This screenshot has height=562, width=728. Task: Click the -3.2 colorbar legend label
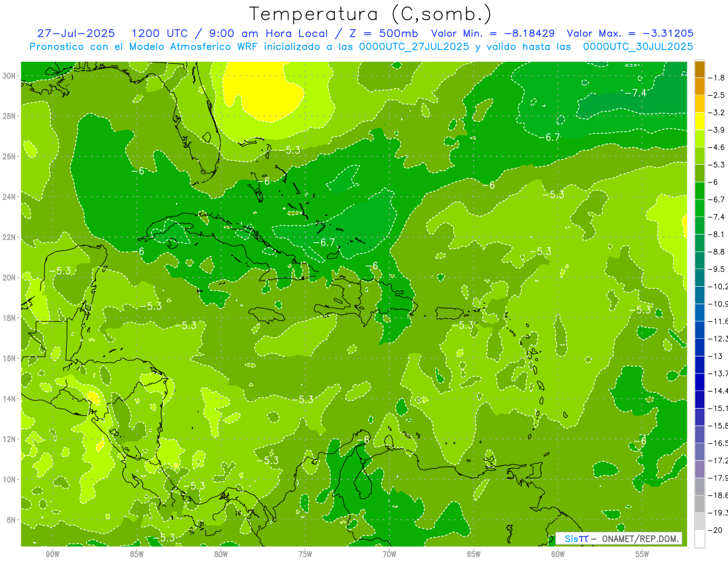pyautogui.click(x=717, y=112)
